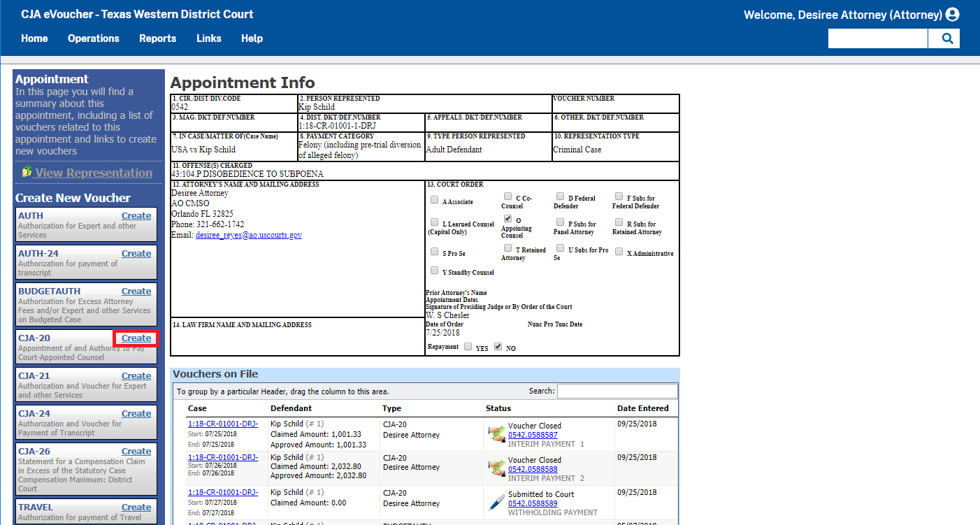The height and width of the screenshot is (525, 980).
Task: Toggle the Y Standby Counsel checkbox
Action: [x=435, y=271]
